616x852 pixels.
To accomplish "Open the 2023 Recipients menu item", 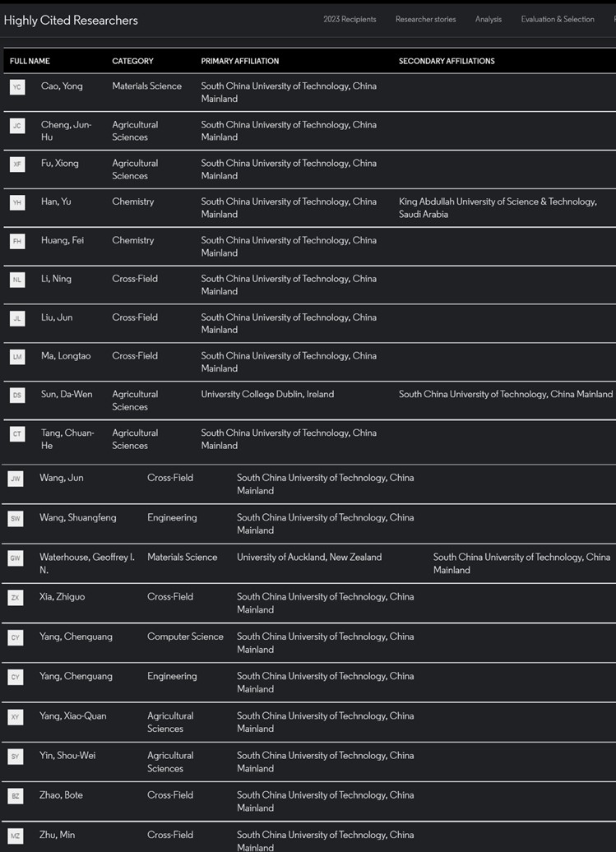I will pos(350,20).
